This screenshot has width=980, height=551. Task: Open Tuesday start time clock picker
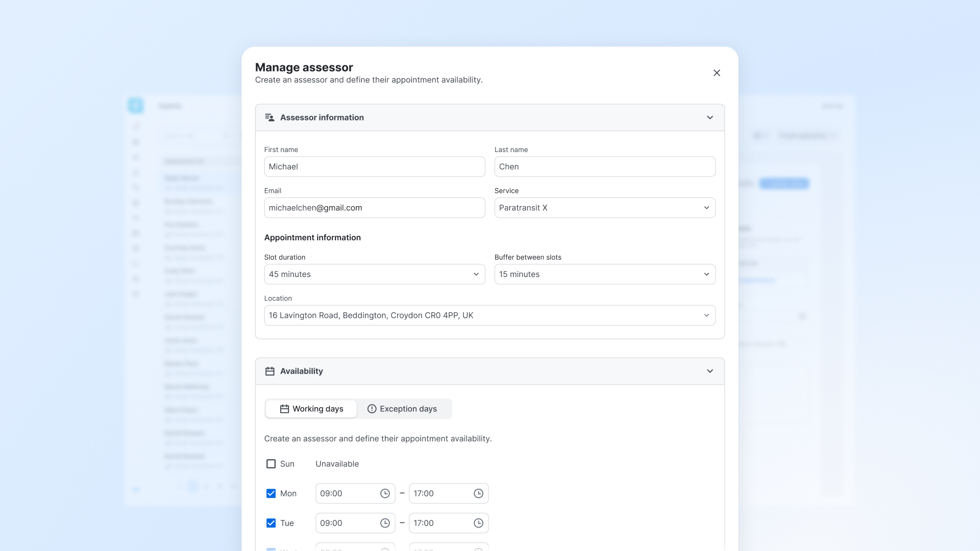(x=385, y=523)
